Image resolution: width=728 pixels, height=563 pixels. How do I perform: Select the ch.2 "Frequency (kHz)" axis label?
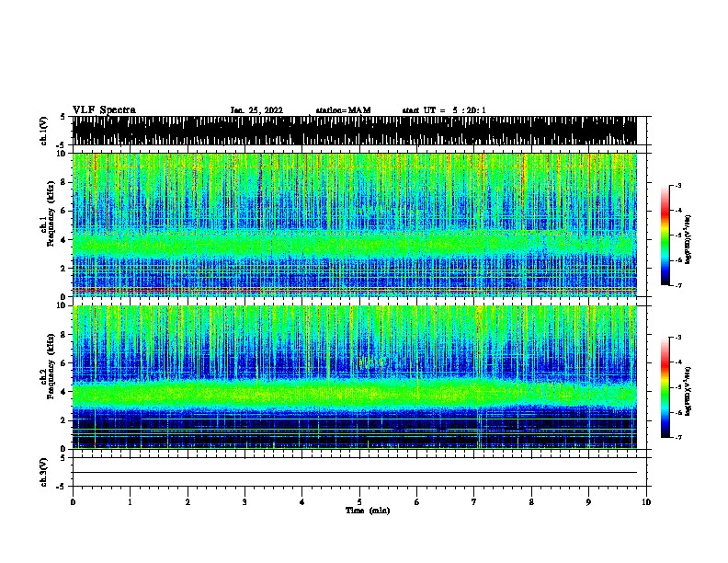(x=51, y=365)
